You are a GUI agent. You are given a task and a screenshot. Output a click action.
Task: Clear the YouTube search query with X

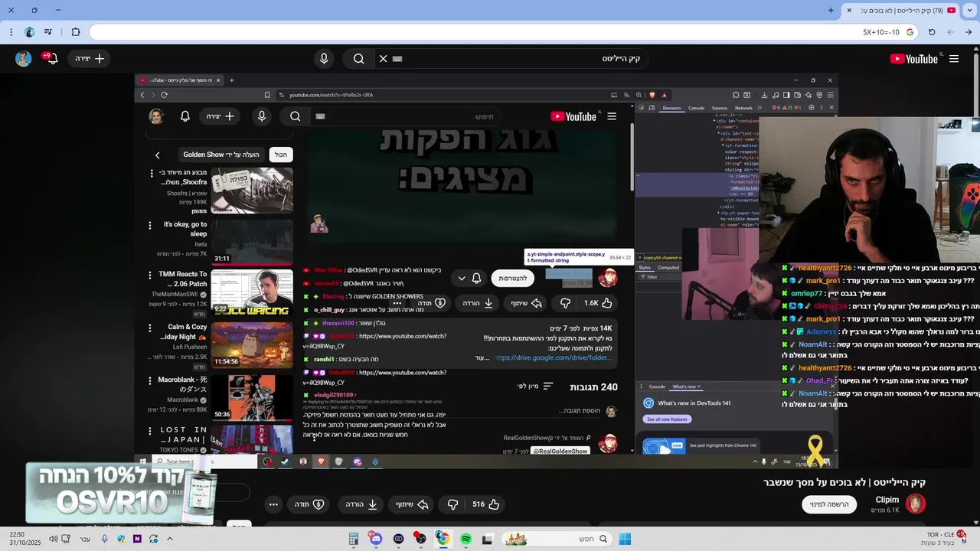coord(384,59)
